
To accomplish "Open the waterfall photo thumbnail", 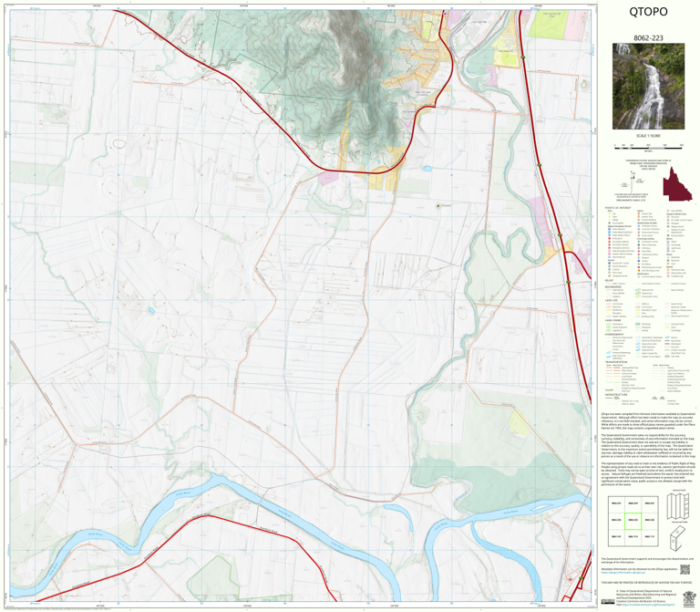I will tap(648, 87).
